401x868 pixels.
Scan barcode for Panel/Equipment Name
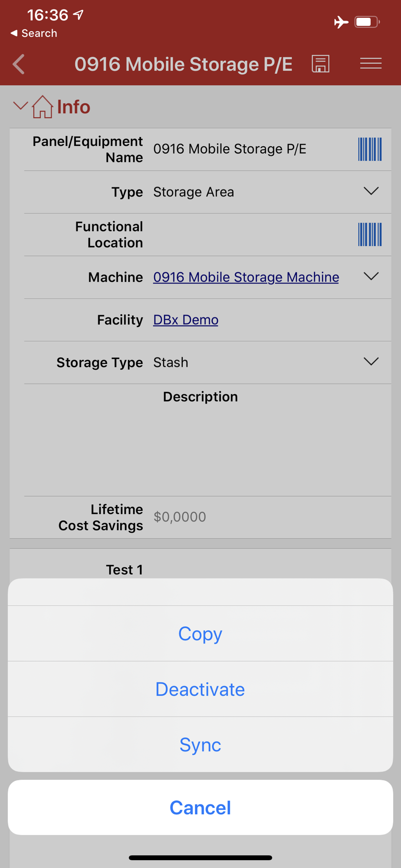[370, 149]
